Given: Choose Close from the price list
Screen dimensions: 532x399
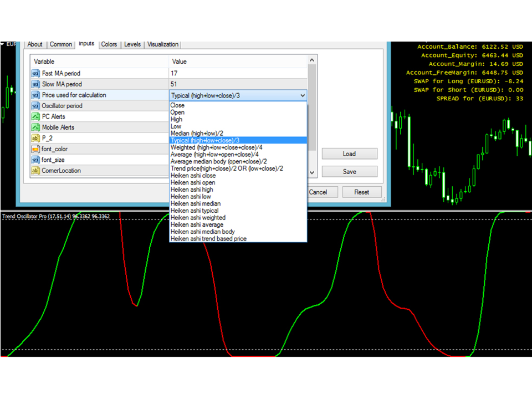Looking at the screenshot, I should tap(238, 105).
